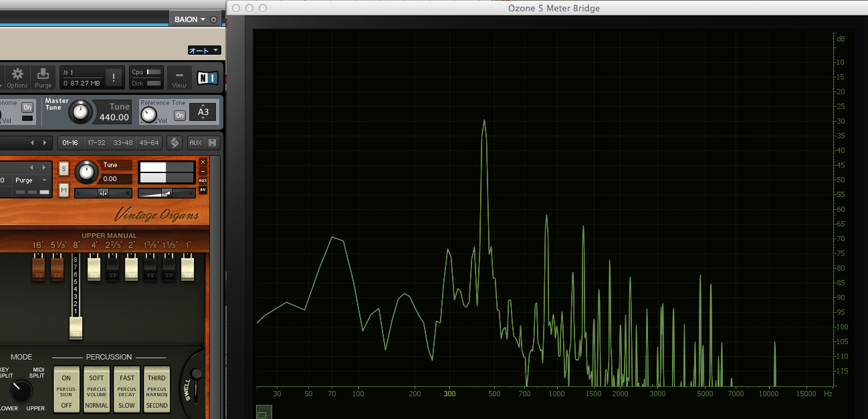868x419 pixels.
Task: Click the 87.27 MB memory readout
Action: pyautogui.click(x=86, y=84)
